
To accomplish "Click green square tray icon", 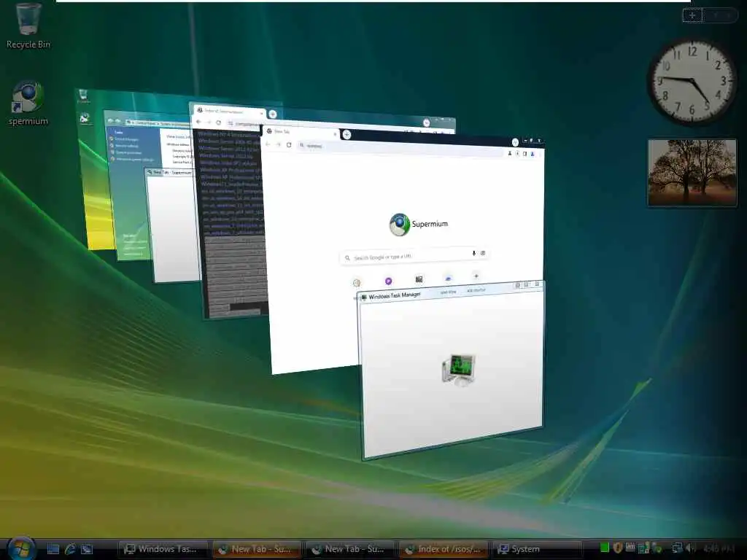I will click(x=605, y=548).
